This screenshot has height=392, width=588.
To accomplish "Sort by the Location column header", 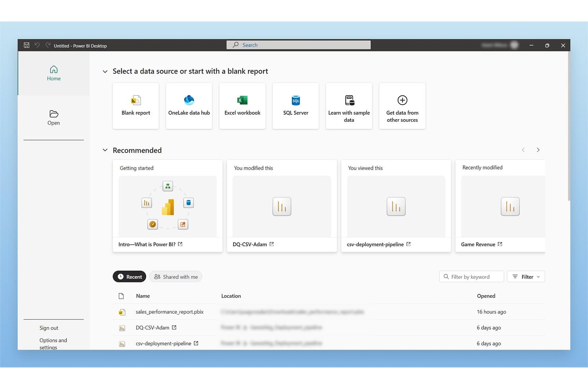I will coord(231,296).
